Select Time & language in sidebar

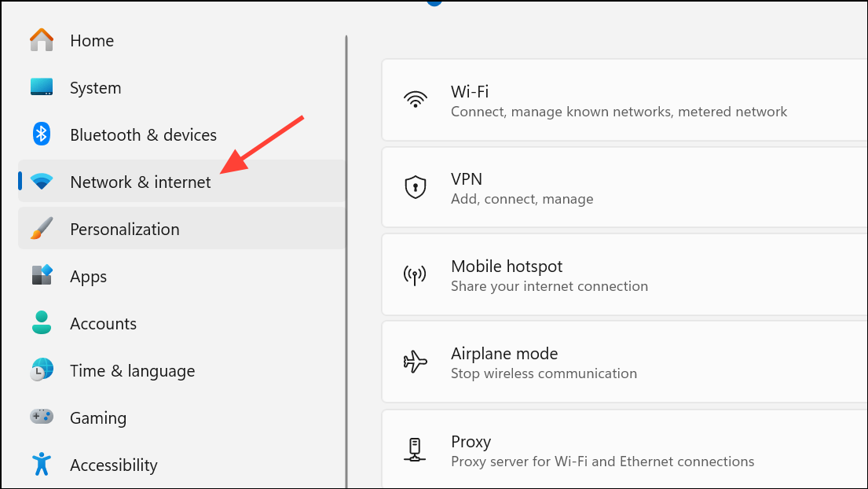point(181,370)
